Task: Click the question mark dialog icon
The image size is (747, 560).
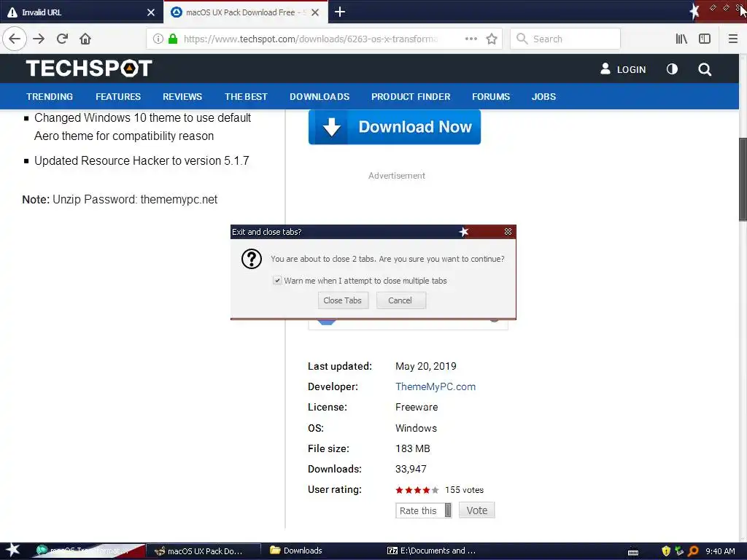Action: tap(252, 259)
